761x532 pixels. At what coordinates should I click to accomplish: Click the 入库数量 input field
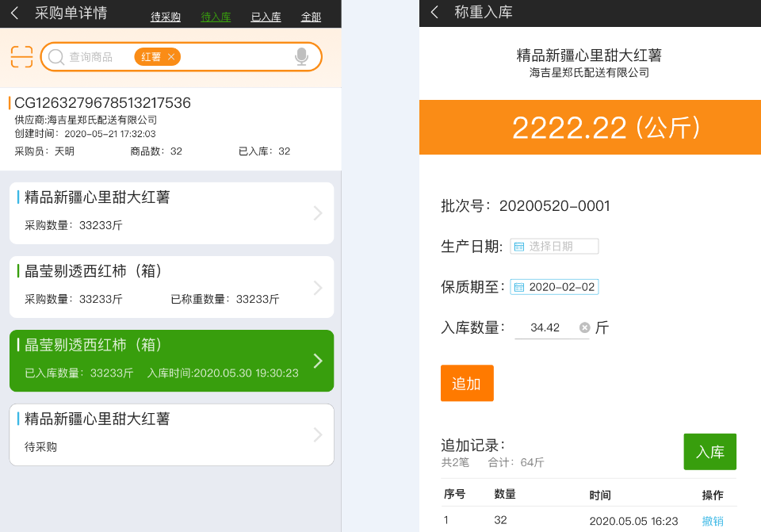[552, 328]
